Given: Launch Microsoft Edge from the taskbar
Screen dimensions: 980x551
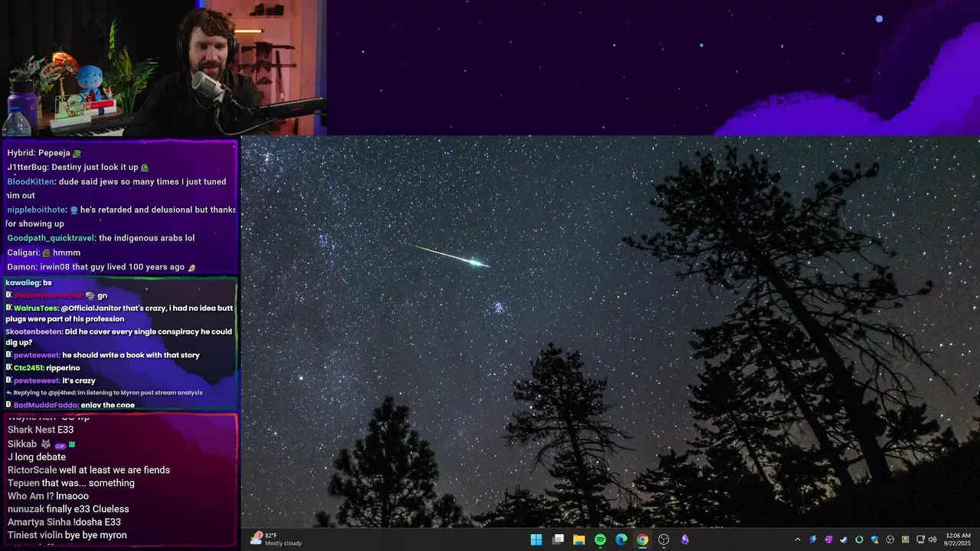Looking at the screenshot, I should pos(621,540).
